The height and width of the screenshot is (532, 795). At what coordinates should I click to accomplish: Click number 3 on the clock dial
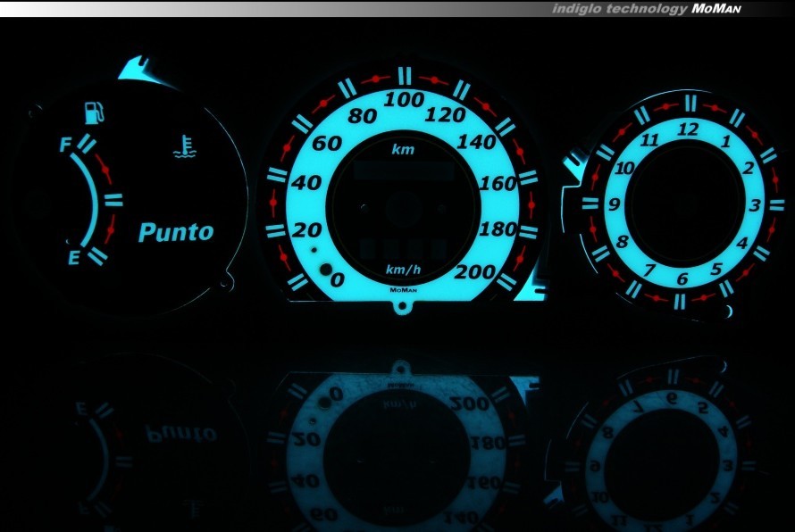[754, 206]
